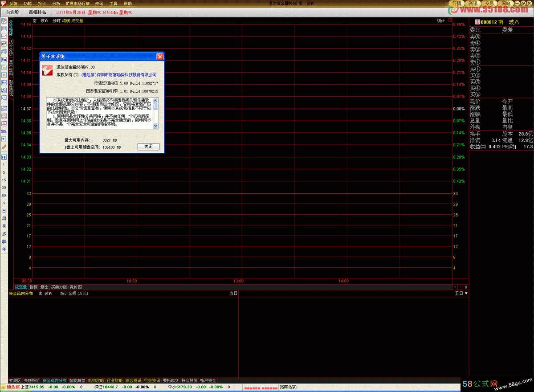Click the fx formula sidebar icon
Image resolution: width=534 pixels, height=392 pixels.
(x=4, y=90)
